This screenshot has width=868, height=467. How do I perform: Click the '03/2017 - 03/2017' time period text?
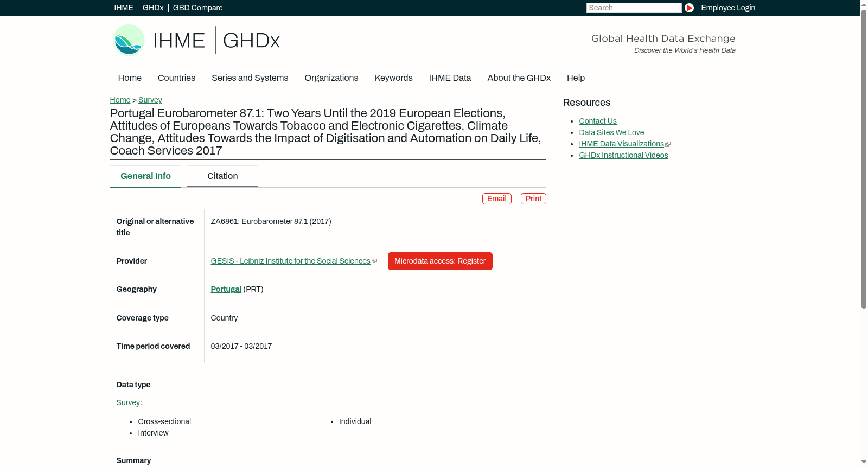[x=241, y=346]
